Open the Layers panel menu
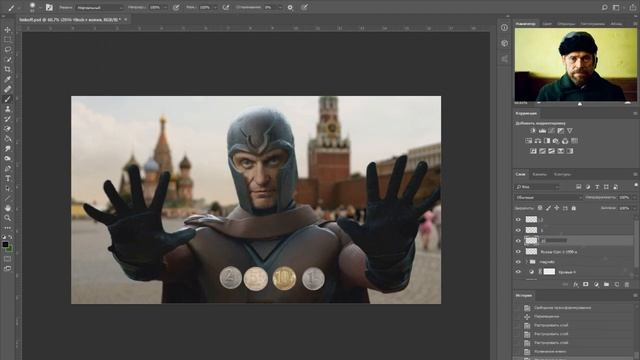Image resolution: width=640 pixels, height=360 pixels. [x=635, y=174]
